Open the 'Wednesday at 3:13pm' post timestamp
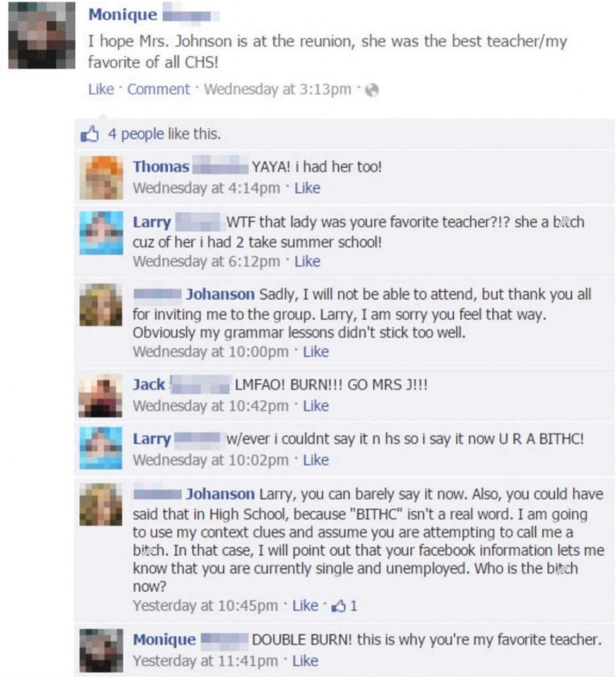Image resolution: width=616 pixels, height=677 pixels. (278, 89)
